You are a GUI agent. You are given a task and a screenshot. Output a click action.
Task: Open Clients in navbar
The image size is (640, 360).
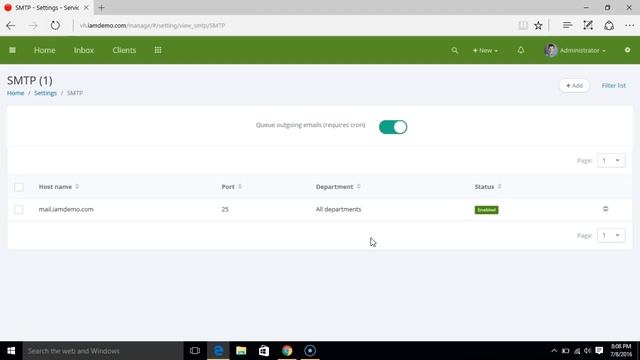pyautogui.click(x=124, y=50)
